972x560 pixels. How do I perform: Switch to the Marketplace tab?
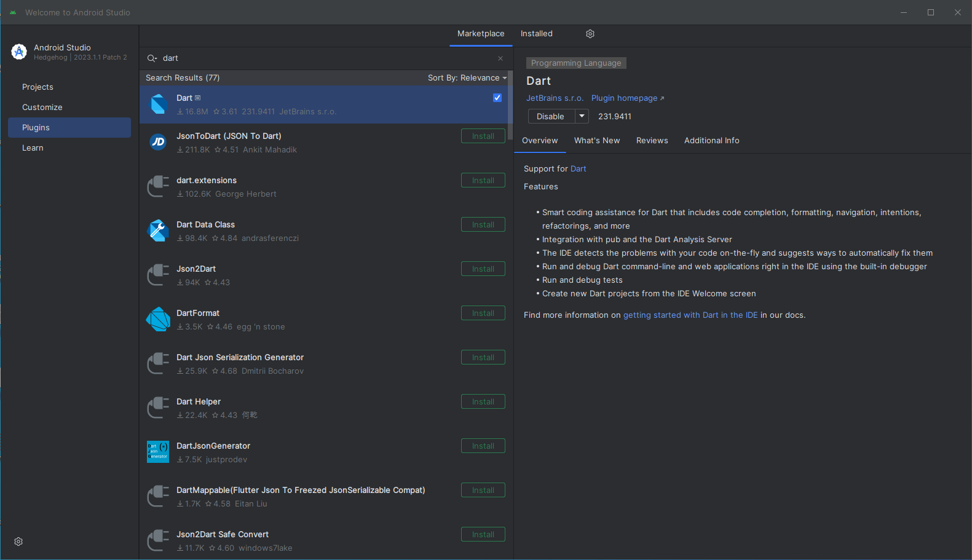click(481, 34)
